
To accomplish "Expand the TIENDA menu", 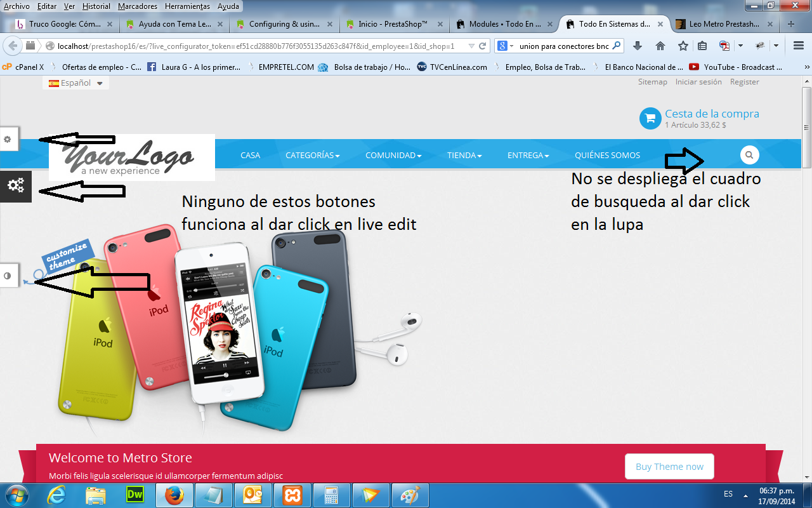I will pos(464,155).
